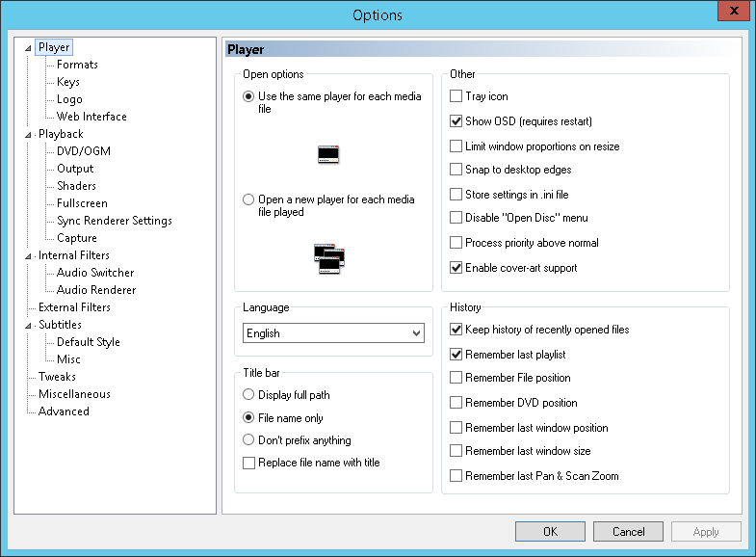Go to the Web Interface page
The image size is (756, 557).
[91, 117]
